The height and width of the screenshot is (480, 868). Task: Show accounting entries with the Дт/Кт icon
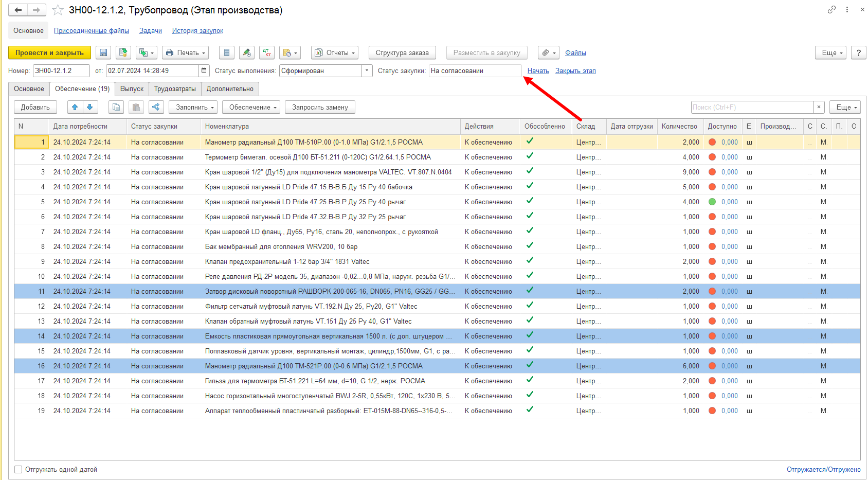(267, 52)
